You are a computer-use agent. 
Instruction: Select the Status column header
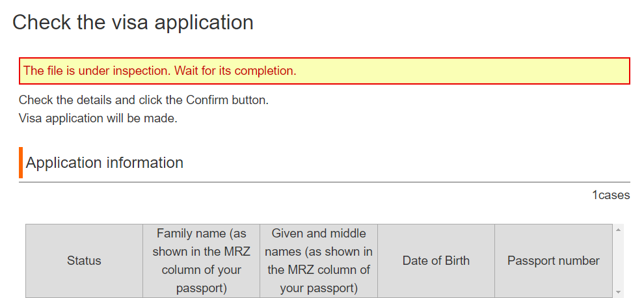coord(84,260)
